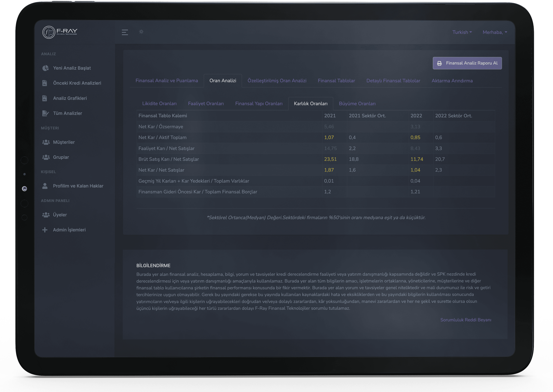
Task: Switch to Finansal Analiz ve Puanlama tab
Action: pyautogui.click(x=166, y=81)
